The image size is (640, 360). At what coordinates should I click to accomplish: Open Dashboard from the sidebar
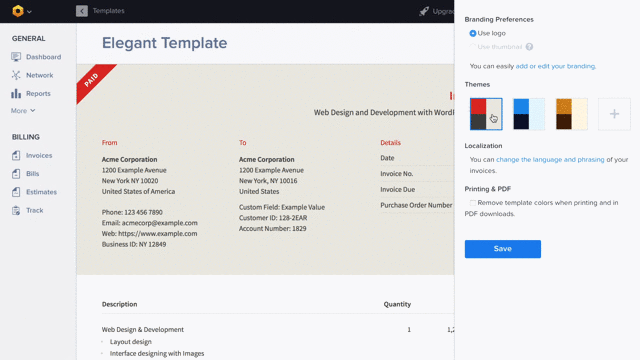click(44, 57)
